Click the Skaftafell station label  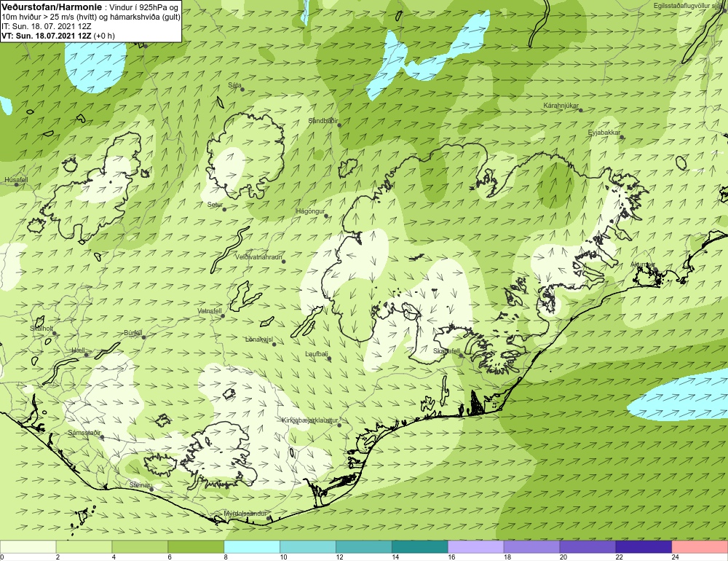tap(447, 351)
